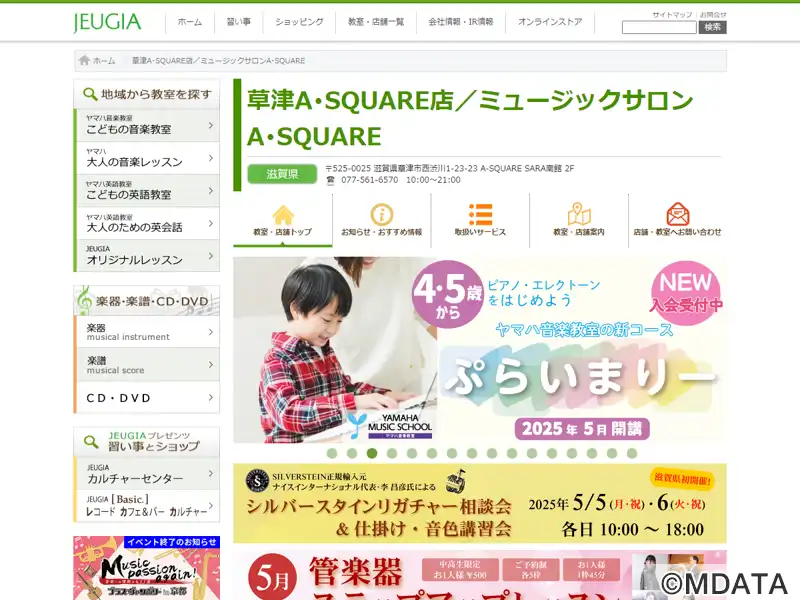Click the magnifier icon beside 地域から教室を探す
This screenshot has height=600, width=800.
tap(90, 94)
